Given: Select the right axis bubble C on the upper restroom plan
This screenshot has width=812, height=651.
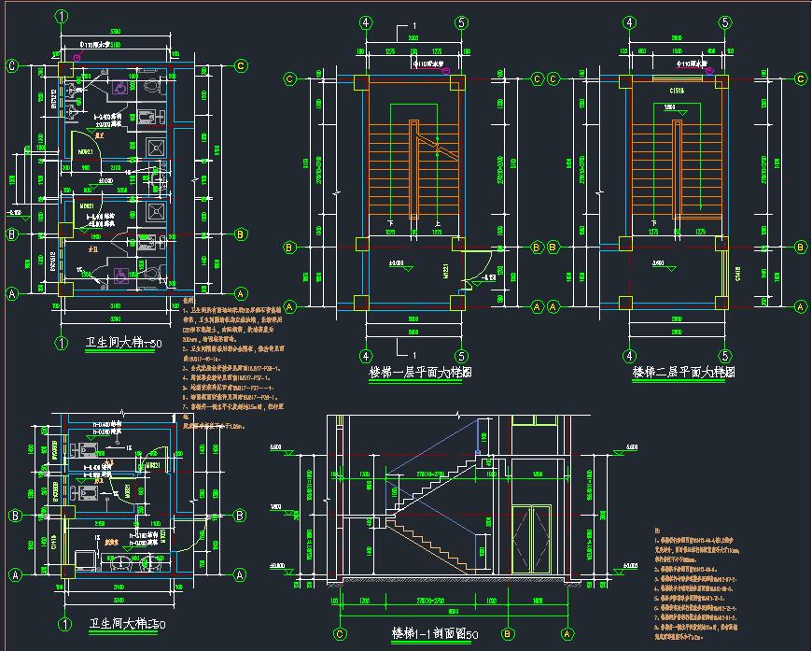Looking at the screenshot, I should click(x=241, y=65).
